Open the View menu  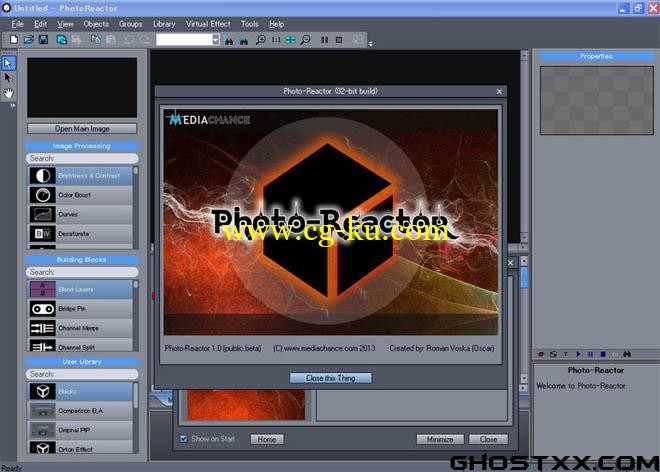click(65, 24)
